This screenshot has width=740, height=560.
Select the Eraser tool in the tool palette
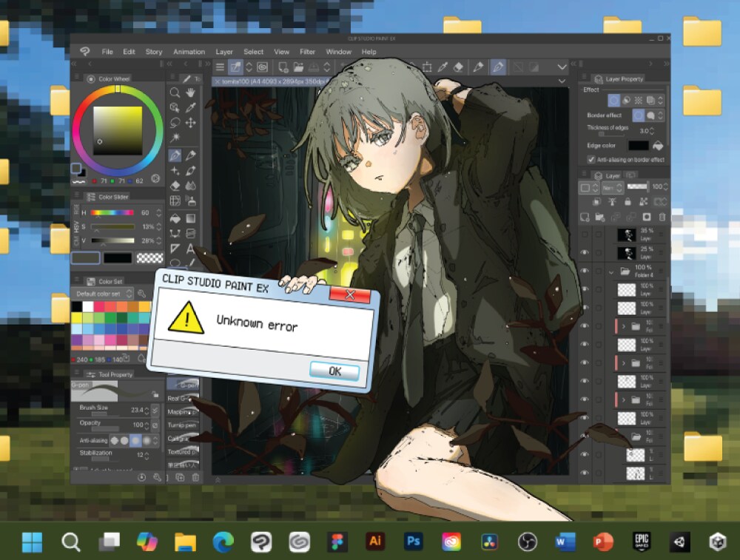175,186
